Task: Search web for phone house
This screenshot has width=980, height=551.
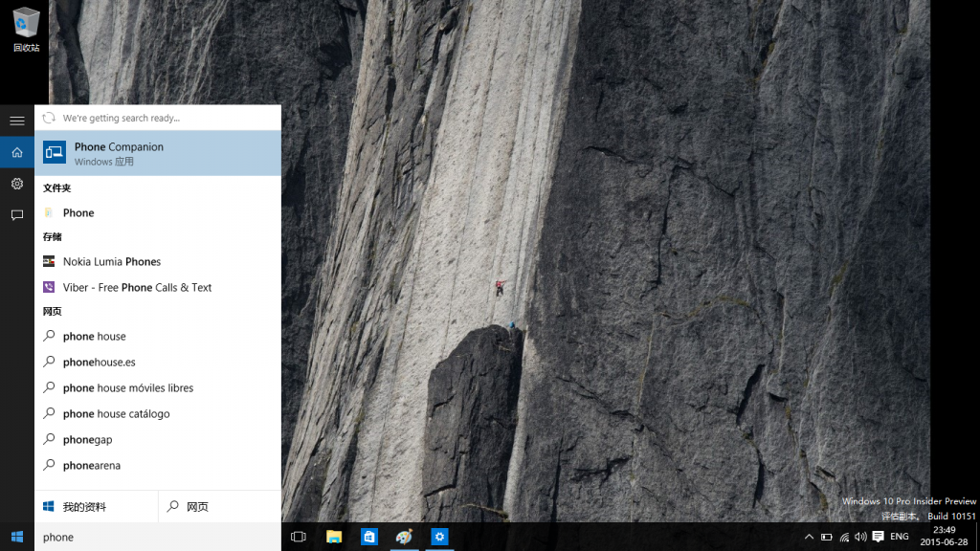Action: (x=158, y=336)
